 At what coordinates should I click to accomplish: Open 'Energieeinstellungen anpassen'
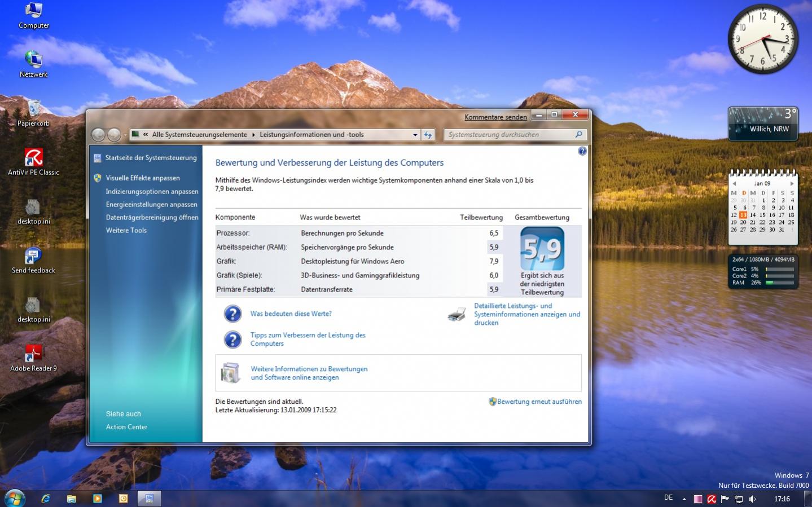[x=151, y=204]
